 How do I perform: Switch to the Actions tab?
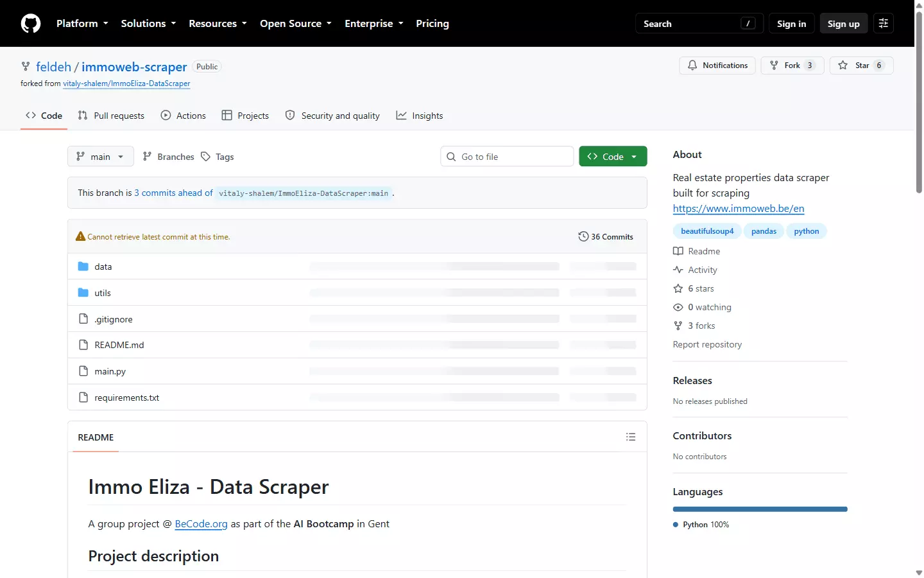184,116
